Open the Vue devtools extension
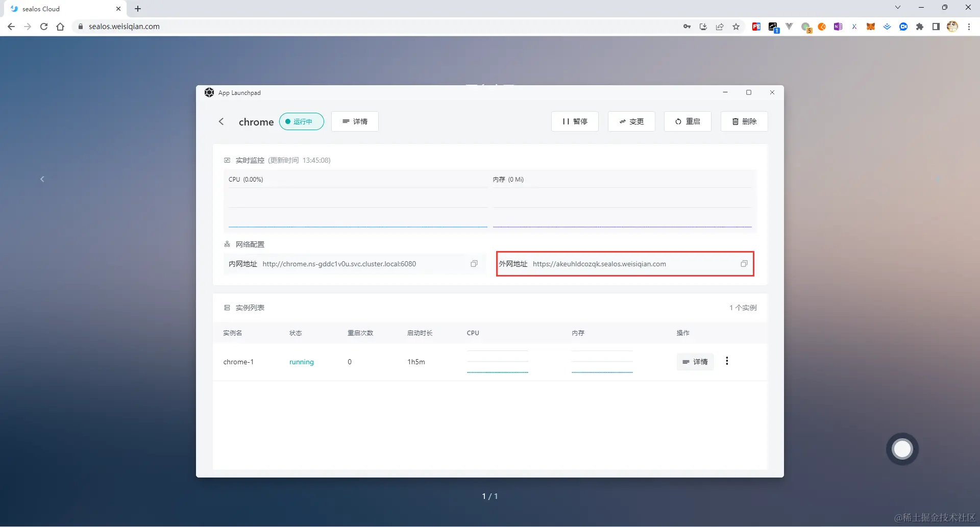This screenshot has height=527, width=980. click(790, 27)
